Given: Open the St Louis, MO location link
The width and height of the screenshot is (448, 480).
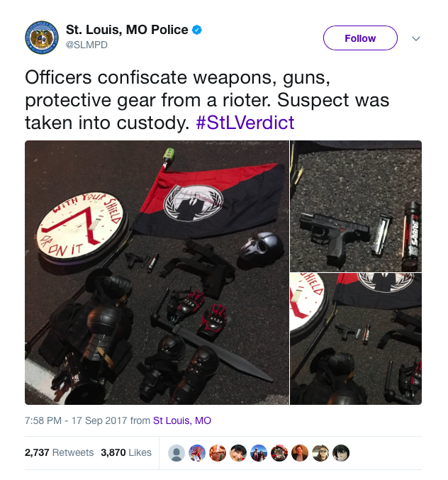Looking at the screenshot, I should pyautogui.click(x=182, y=420).
